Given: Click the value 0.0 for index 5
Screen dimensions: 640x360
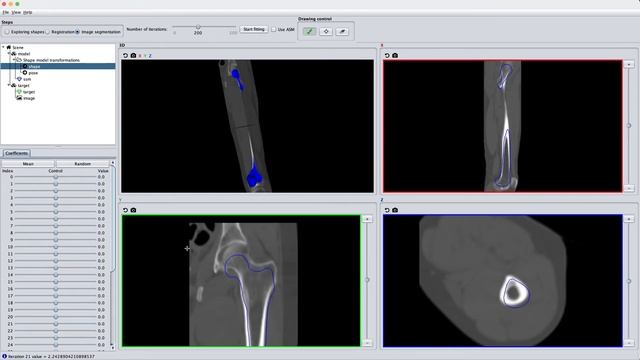Looking at the screenshot, I should pyautogui.click(x=101, y=212).
